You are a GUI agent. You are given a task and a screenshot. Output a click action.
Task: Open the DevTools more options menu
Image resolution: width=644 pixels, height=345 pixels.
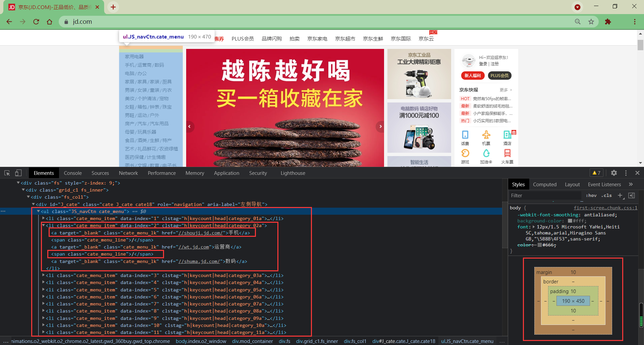click(626, 173)
